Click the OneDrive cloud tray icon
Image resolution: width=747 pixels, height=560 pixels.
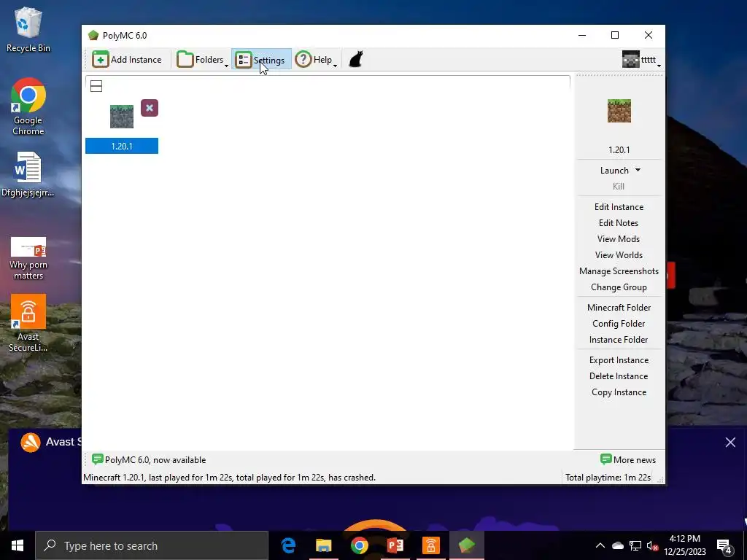click(x=617, y=545)
